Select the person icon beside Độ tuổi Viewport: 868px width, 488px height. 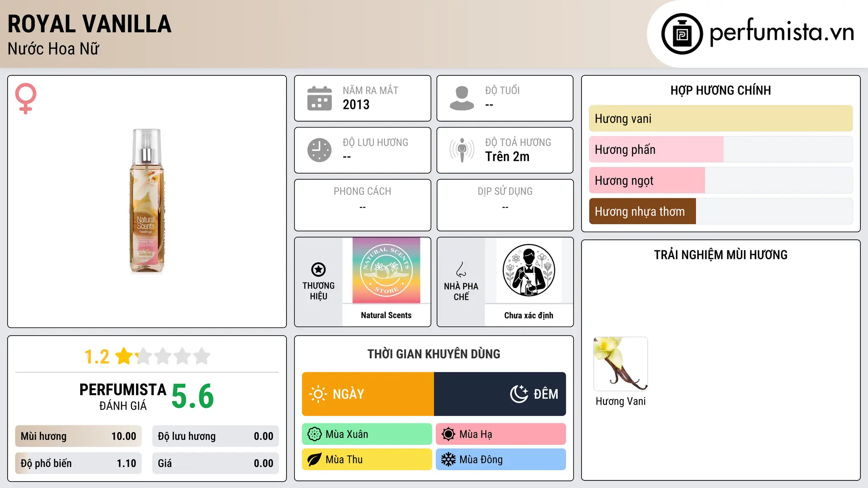point(462,98)
